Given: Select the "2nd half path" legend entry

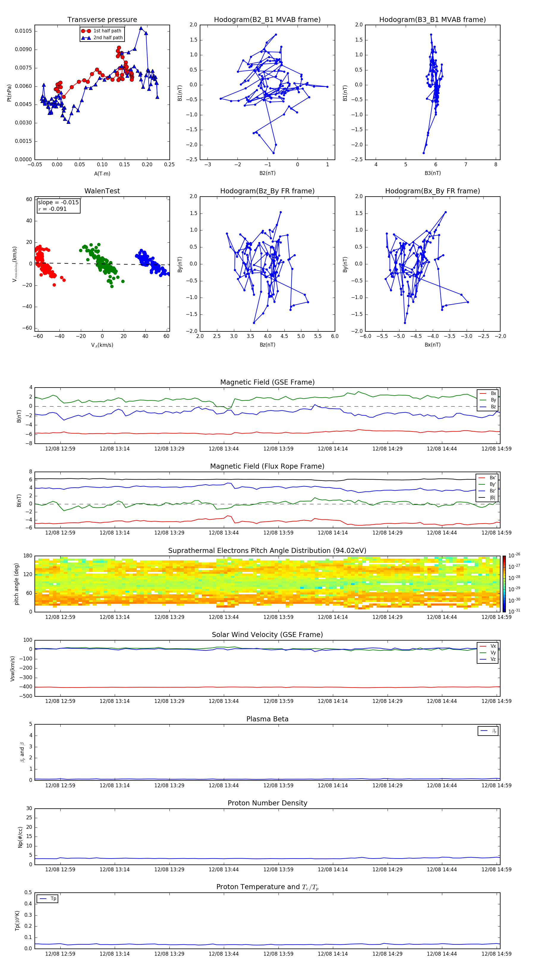Looking at the screenshot, I should coord(102,38).
